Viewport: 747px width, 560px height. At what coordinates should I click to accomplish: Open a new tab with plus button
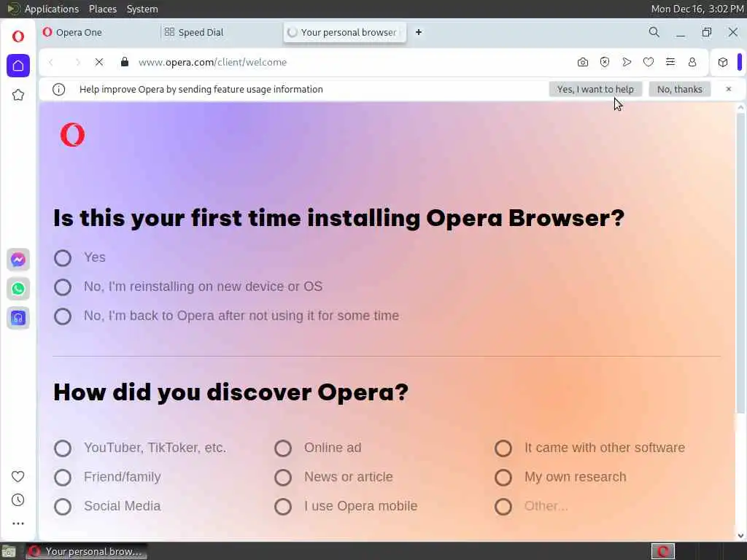(419, 32)
